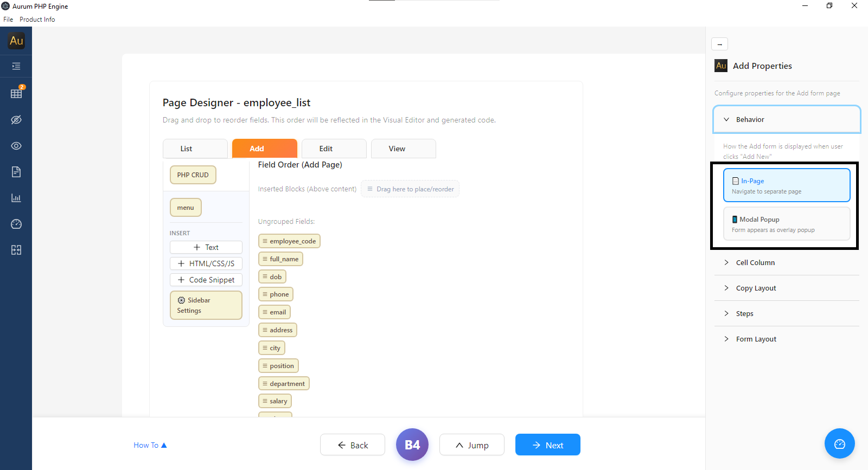Viewport: 868px width, 470px height.
Task: Open the How To dropdown
Action: click(x=150, y=445)
